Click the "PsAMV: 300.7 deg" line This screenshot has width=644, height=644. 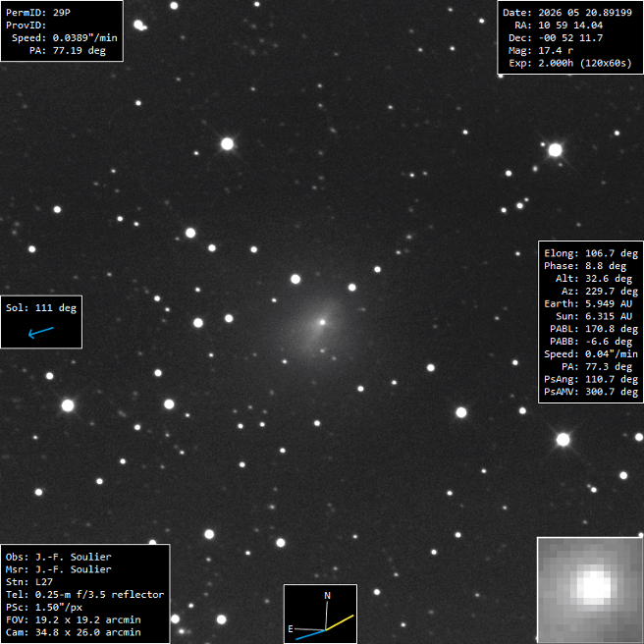[591, 393]
